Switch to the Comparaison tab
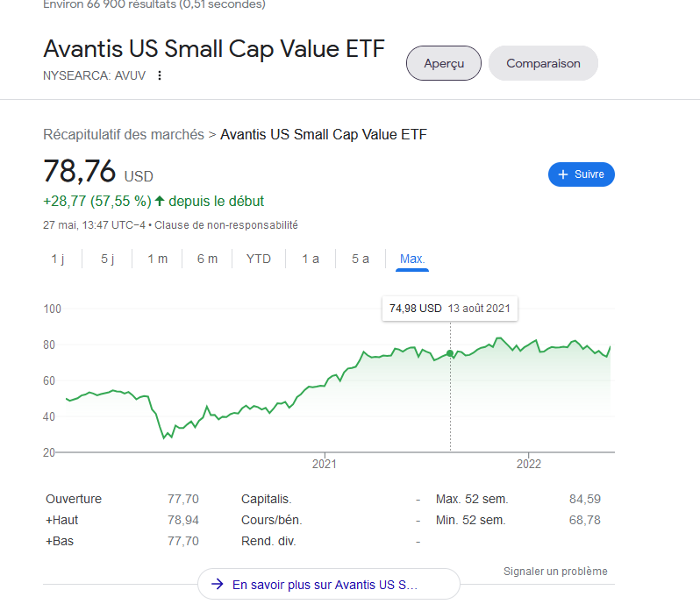Screen dimensions: 700x604 543,63
